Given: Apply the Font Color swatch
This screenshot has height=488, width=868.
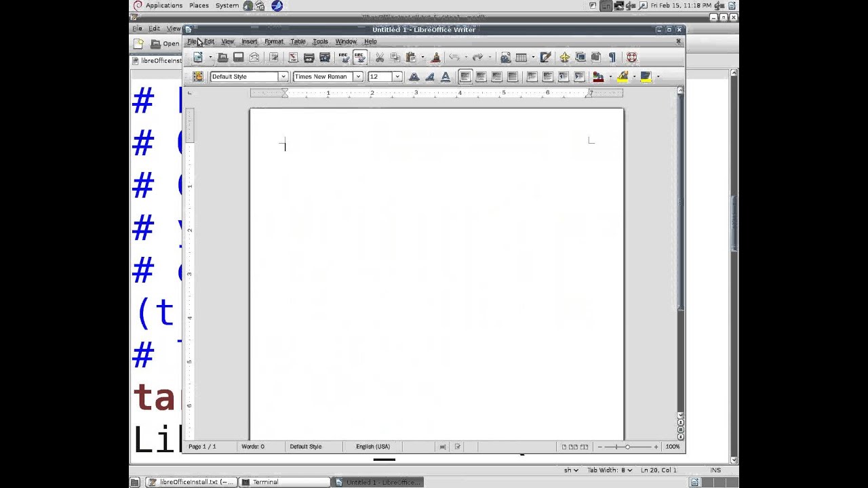Looking at the screenshot, I should coord(597,77).
